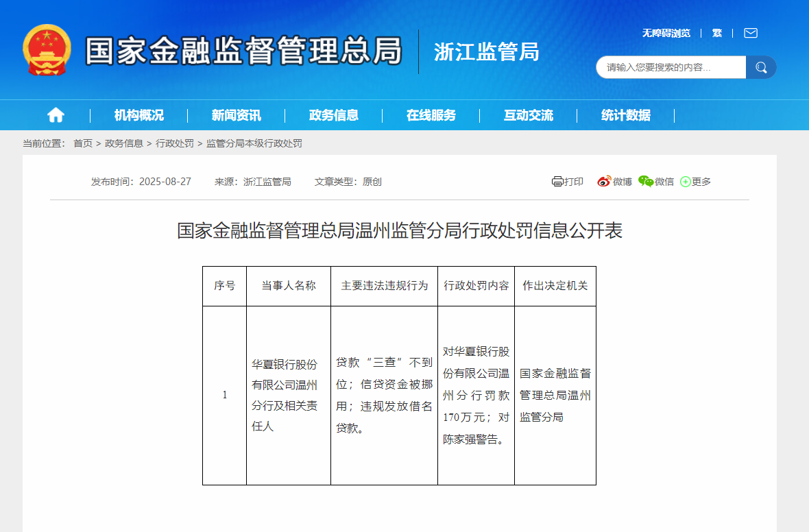
Task: Click the national emblem agency logo
Action: 47,51
